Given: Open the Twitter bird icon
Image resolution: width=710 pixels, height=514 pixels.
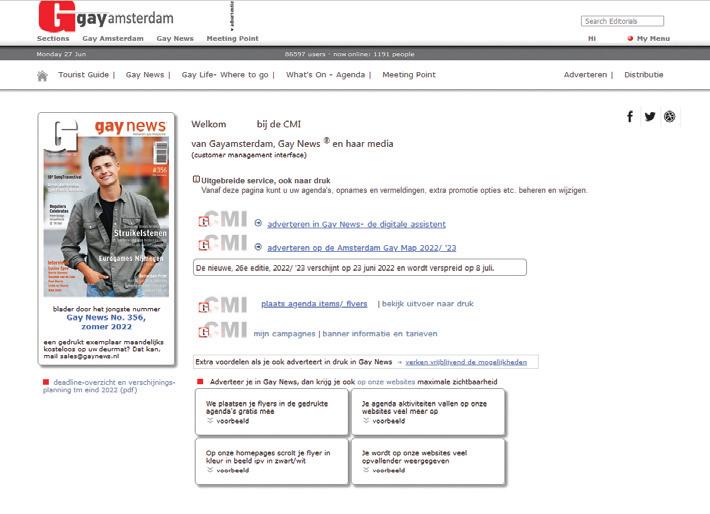Looking at the screenshot, I should (650, 117).
